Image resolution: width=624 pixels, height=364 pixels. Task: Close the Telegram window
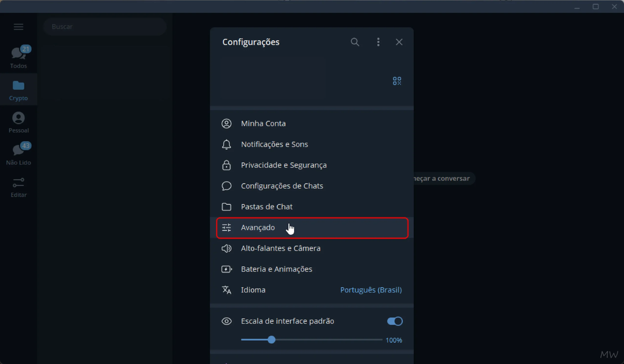click(x=614, y=7)
